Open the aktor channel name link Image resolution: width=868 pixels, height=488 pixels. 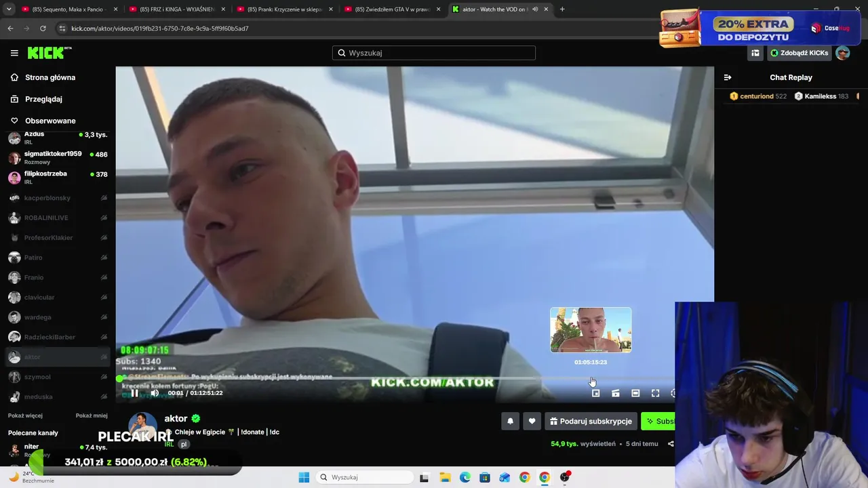(x=176, y=418)
